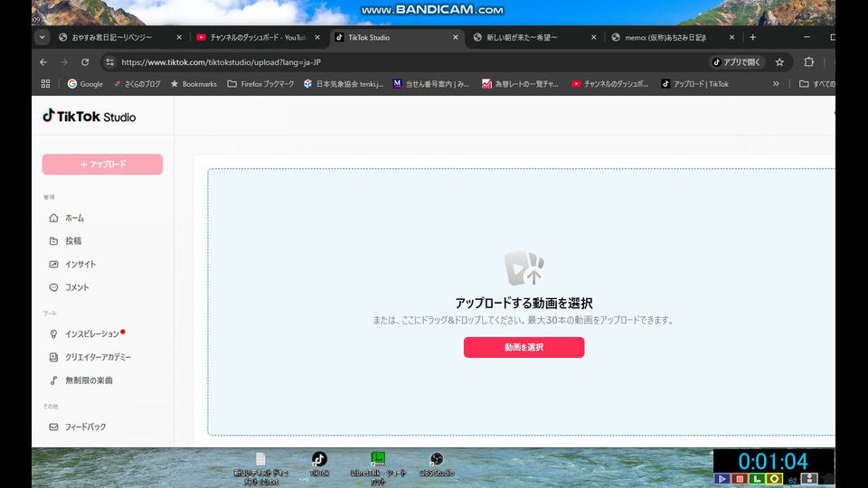Close the TikTok Studio tab
This screenshot has width=868, height=488.
click(x=456, y=38)
